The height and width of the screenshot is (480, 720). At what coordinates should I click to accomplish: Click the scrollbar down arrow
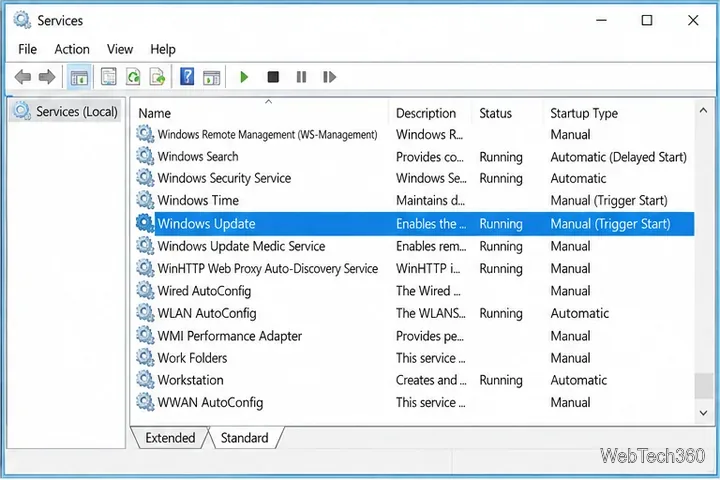(703, 412)
